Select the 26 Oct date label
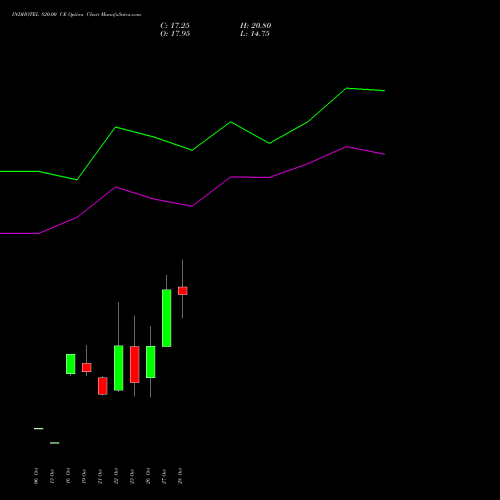The image size is (500, 500). click(x=148, y=476)
